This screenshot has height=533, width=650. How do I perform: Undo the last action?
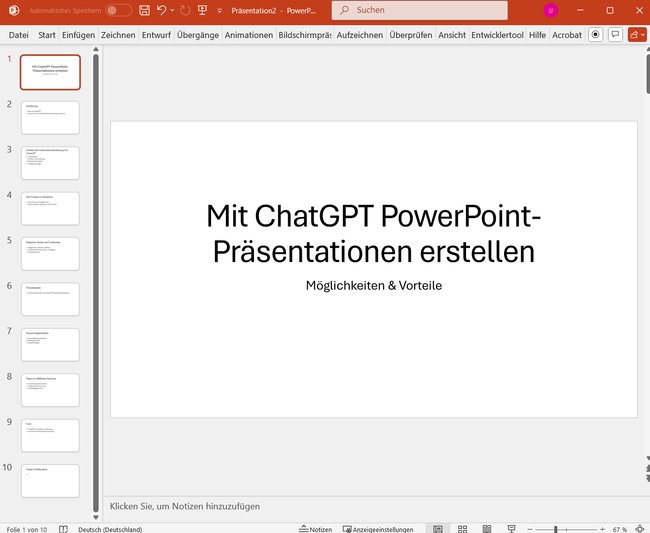(161, 10)
